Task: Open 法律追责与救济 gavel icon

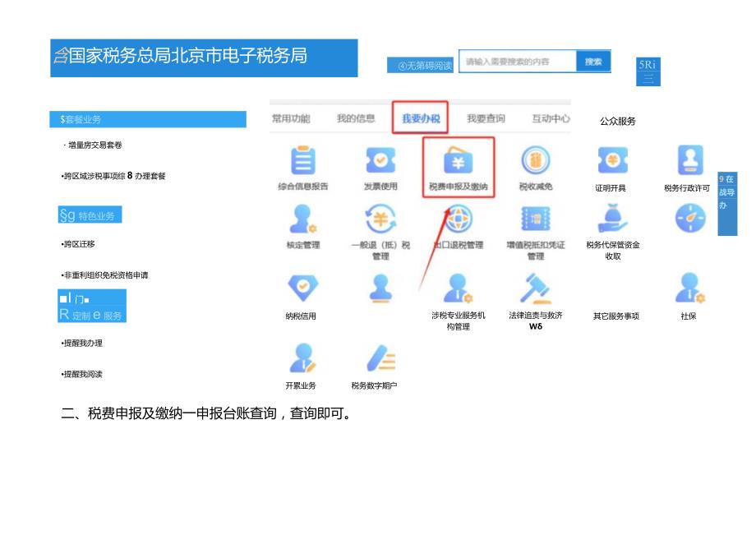Action: click(536, 288)
